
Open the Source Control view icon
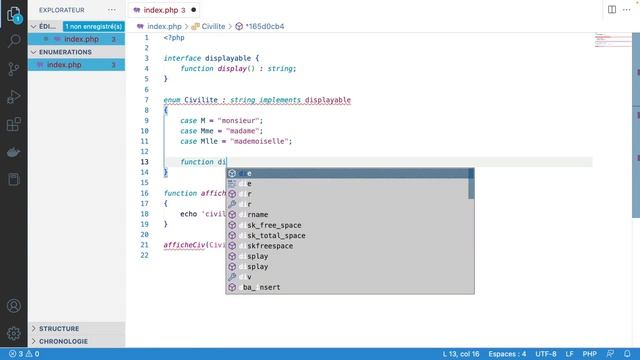click(x=14, y=69)
